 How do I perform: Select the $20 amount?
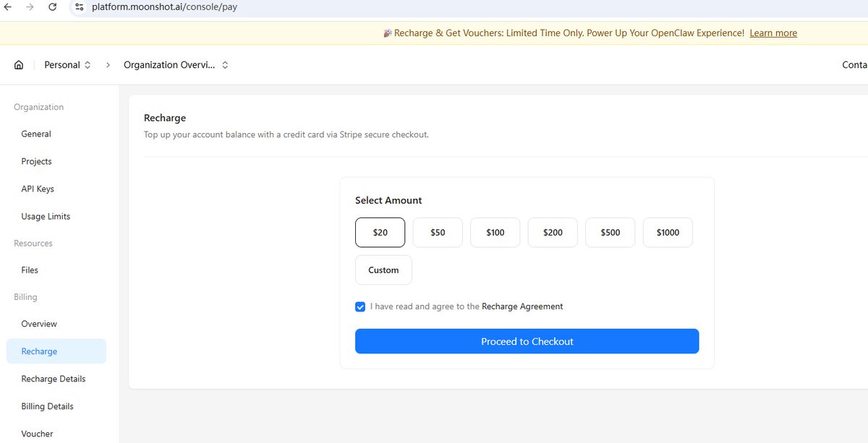(380, 233)
